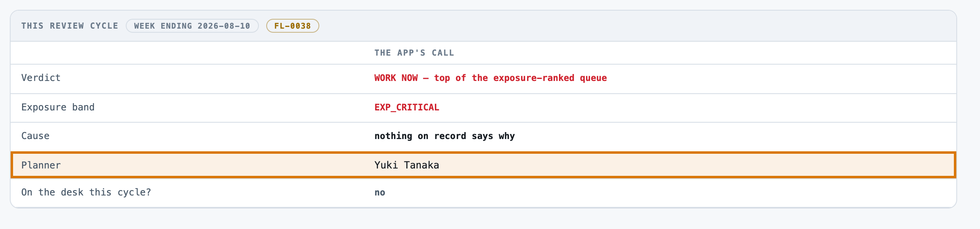Select the highlighted Planner row label
The width and height of the screenshot is (980, 229).
click(41, 165)
